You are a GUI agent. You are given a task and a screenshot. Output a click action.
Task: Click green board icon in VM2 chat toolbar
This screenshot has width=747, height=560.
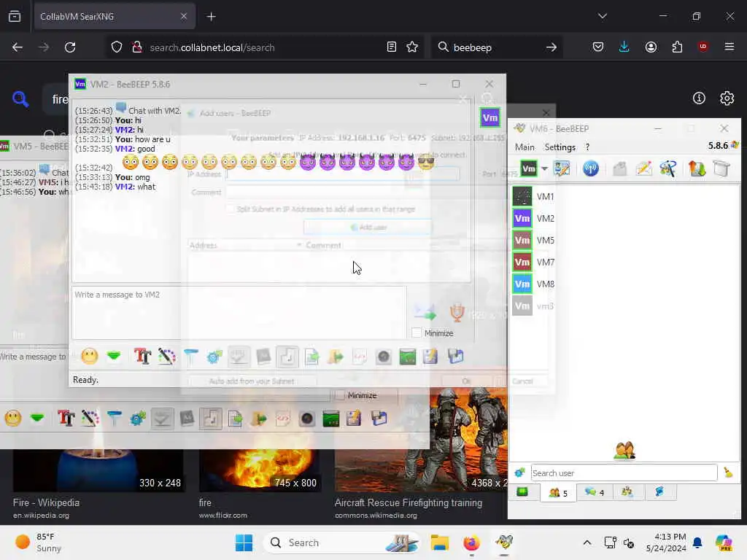(x=408, y=356)
